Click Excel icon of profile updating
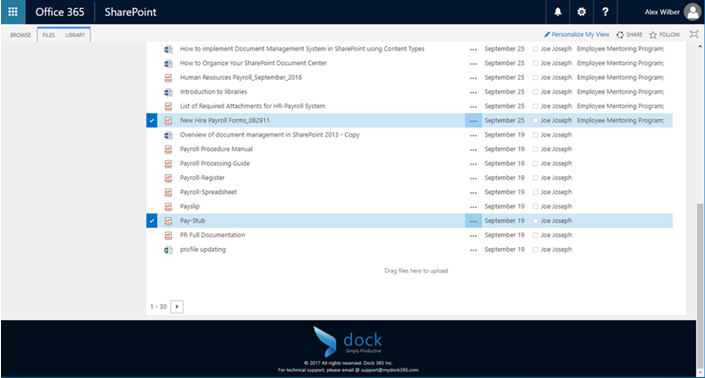 [168, 249]
